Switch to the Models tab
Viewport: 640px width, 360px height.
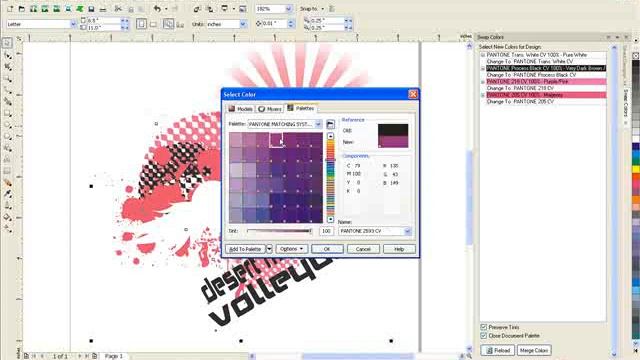[240, 109]
